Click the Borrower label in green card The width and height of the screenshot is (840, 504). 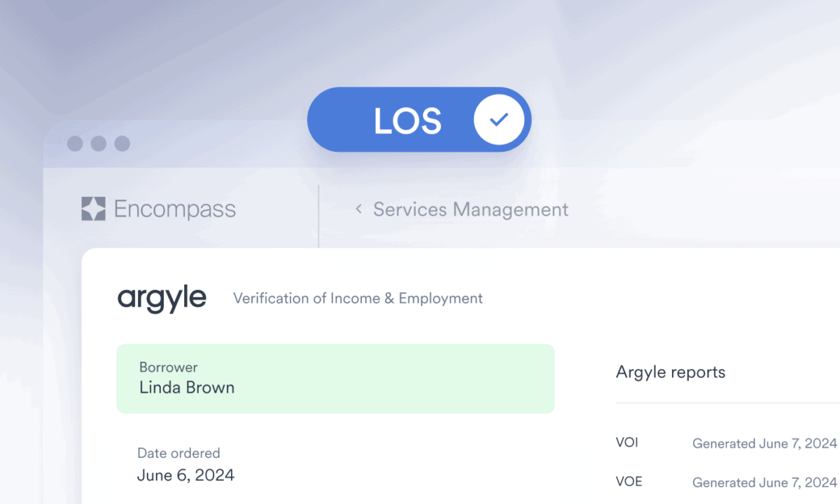(x=168, y=367)
